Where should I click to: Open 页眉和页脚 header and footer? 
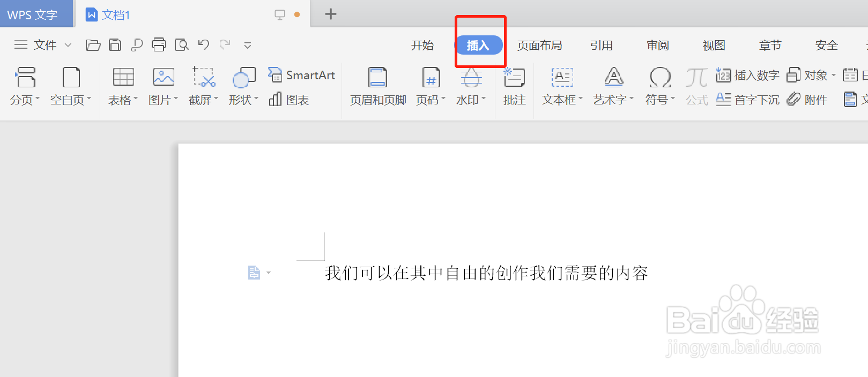click(378, 86)
